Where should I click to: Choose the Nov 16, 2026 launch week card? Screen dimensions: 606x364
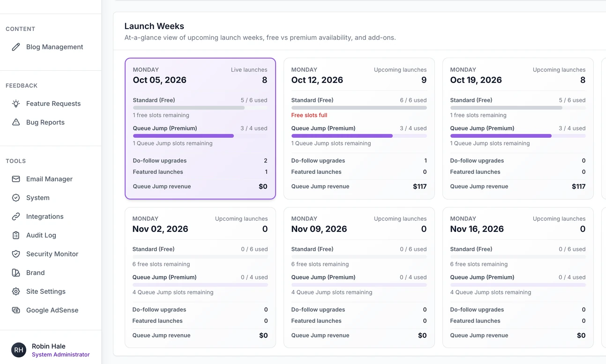(x=518, y=277)
